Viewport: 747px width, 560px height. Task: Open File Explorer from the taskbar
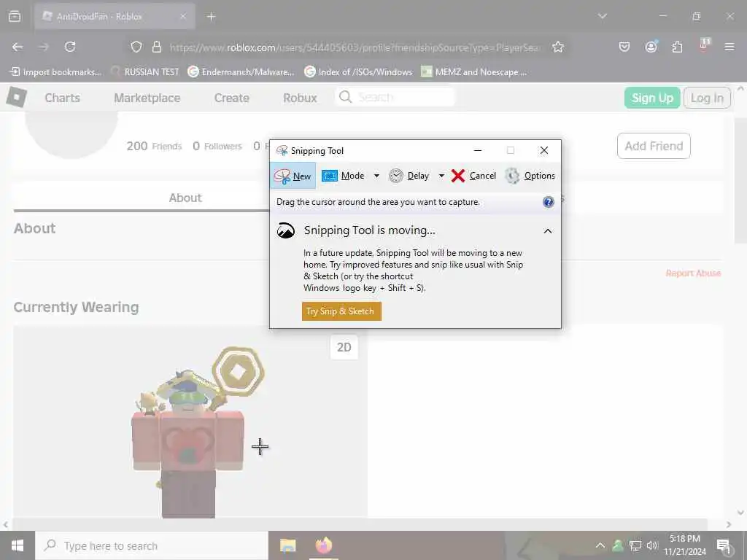(x=287, y=545)
